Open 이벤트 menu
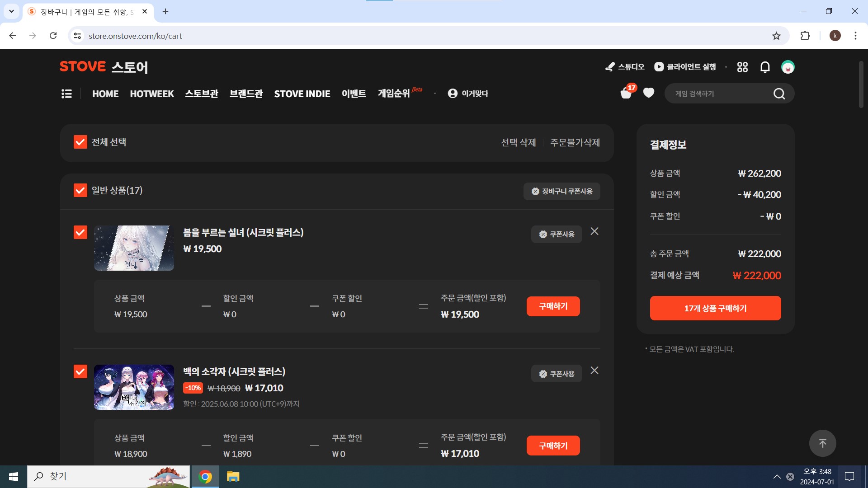Viewport: 868px width, 488px height. [x=354, y=94]
